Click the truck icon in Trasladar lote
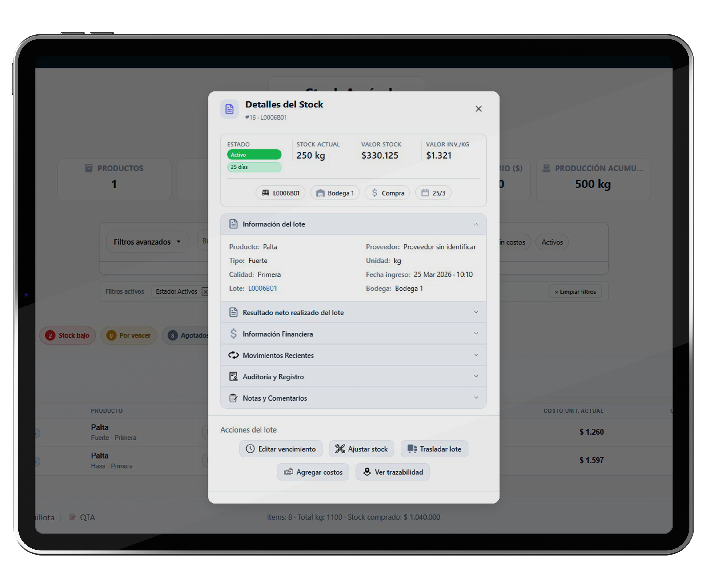706x588 pixels. click(412, 449)
